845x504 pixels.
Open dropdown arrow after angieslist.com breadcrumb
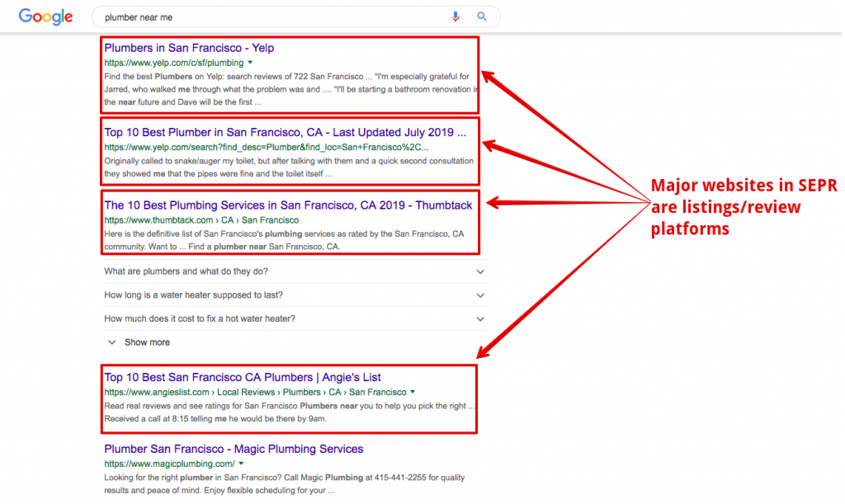coord(413,392)
